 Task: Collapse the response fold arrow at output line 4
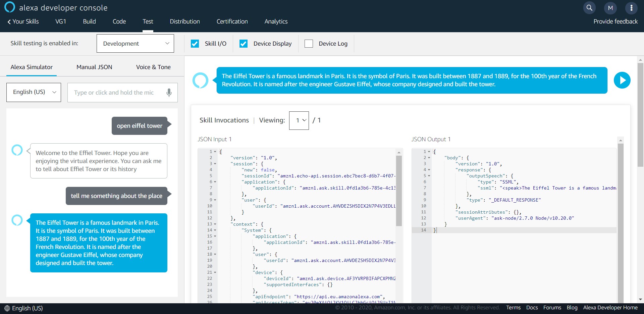coord(429,170)
